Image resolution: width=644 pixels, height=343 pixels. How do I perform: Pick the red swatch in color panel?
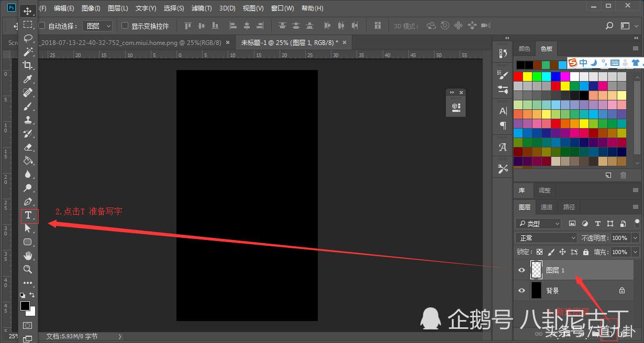point(518,76)
